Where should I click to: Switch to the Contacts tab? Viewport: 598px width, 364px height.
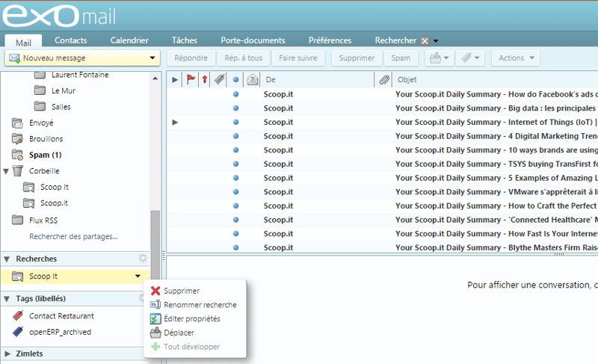pyautogui.click(x=70, y=40)
